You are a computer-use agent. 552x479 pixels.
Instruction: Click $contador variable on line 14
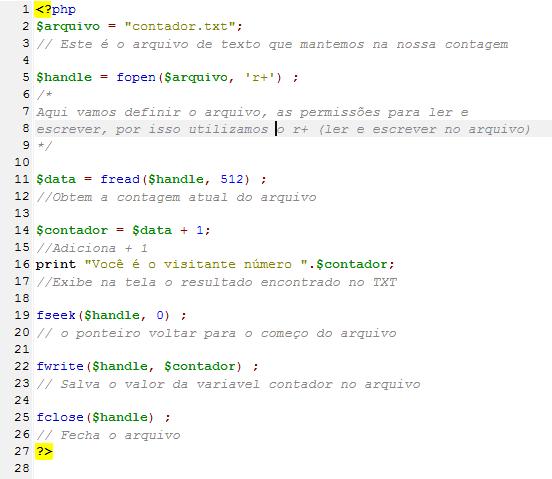(72, 230)
